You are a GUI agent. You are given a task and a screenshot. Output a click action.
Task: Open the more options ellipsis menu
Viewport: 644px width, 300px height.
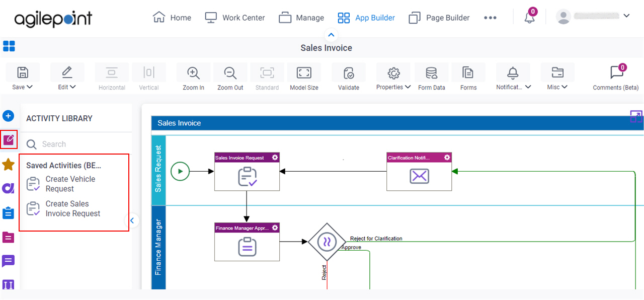490,18
